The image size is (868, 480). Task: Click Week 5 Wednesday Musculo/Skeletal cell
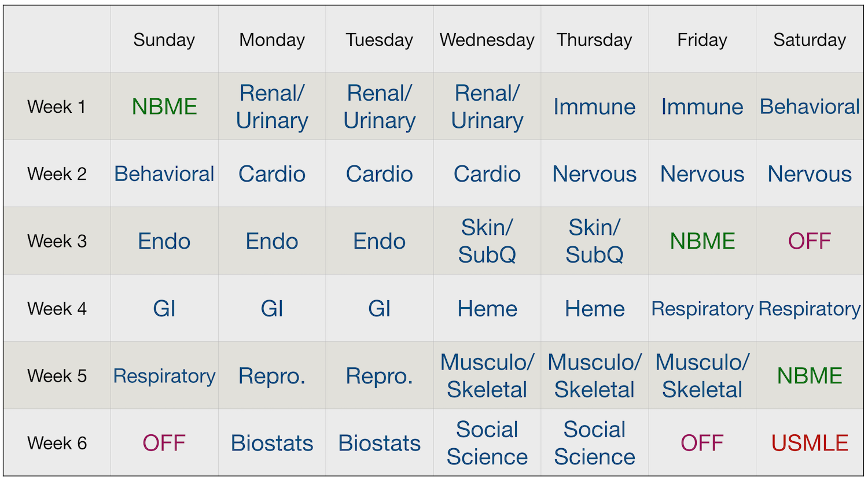click(x=487, y=376)
